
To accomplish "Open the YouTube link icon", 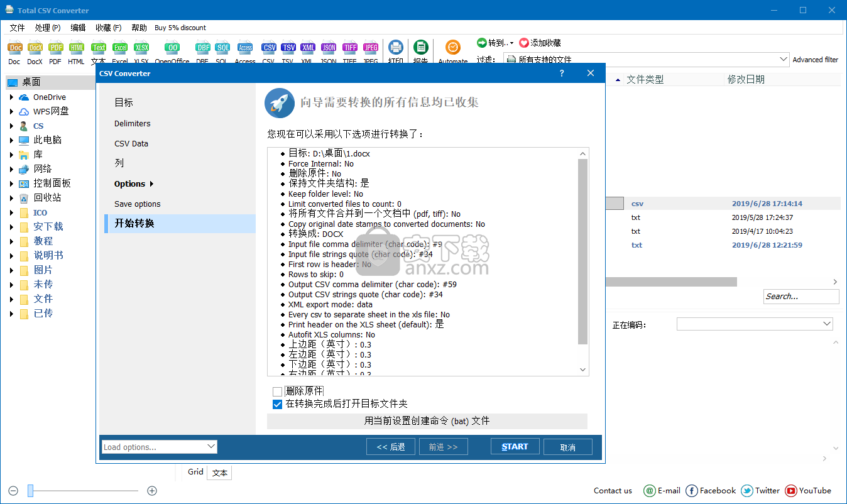I will pos(791,491).
